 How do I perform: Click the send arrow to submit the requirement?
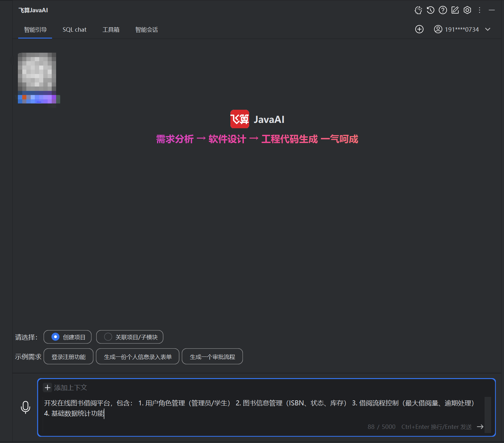480,427
